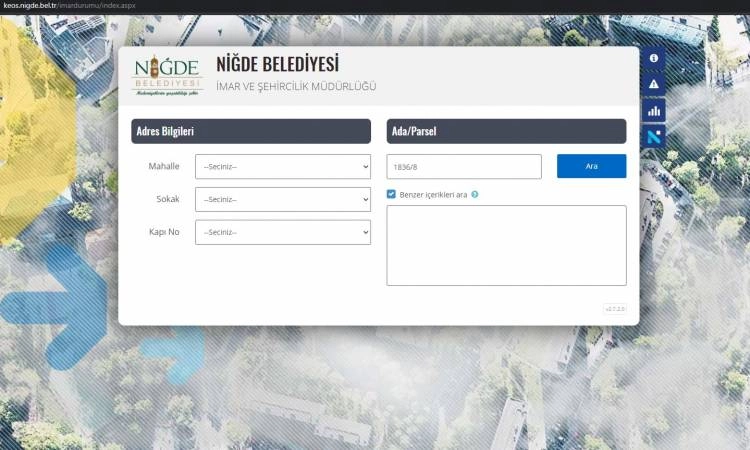750x450 pixels.
Task: Click the help icon beside Benzer içerikleri ara
Action: tap(475, 195)
